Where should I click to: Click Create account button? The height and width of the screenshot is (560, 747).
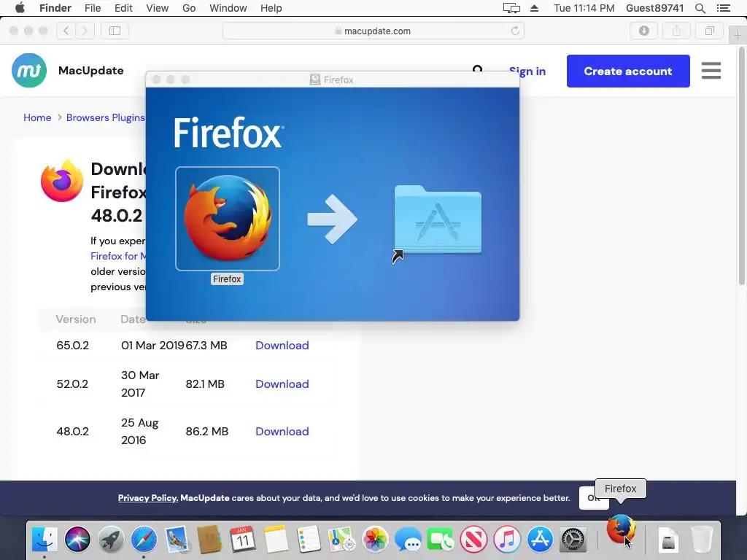coord(628,71)
